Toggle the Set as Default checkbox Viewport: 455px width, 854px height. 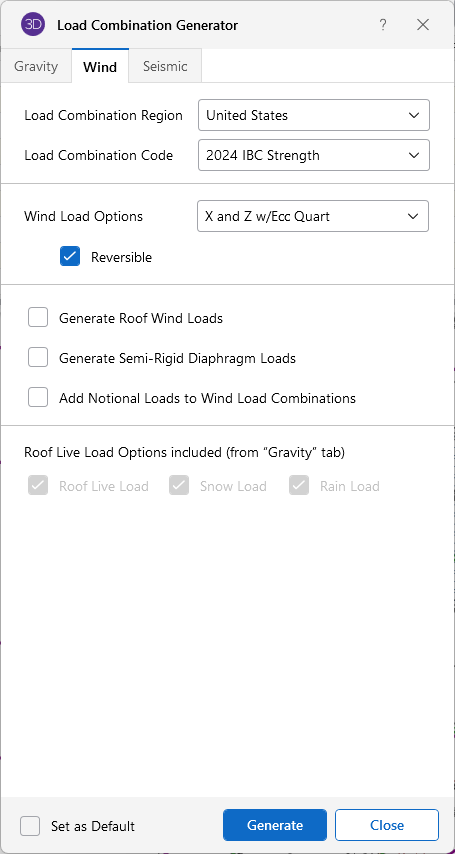(30, 826)
